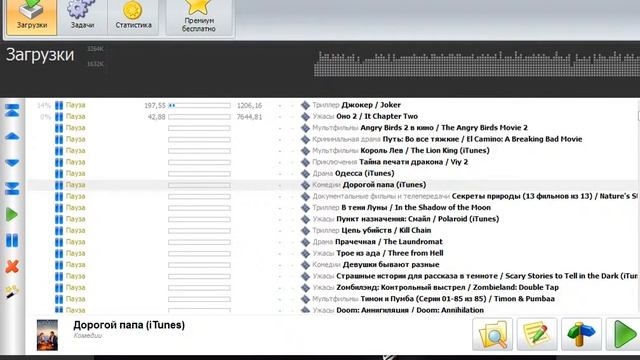640x360 pixels.
Task: Select Джокер / Joker title
Action: 371,105
